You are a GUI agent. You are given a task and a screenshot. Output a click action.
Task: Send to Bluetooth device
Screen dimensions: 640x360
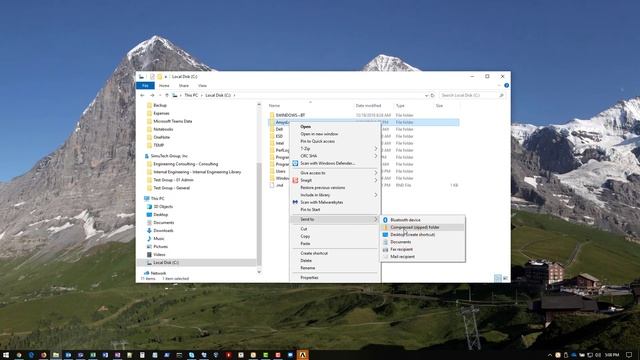click(422, 220)
